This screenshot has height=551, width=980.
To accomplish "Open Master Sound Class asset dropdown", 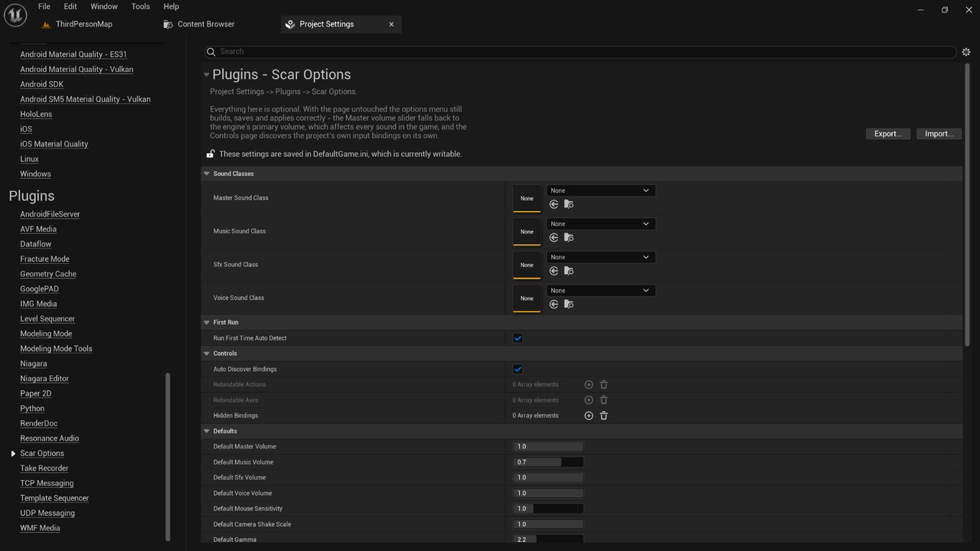I will tap(601, 191).
